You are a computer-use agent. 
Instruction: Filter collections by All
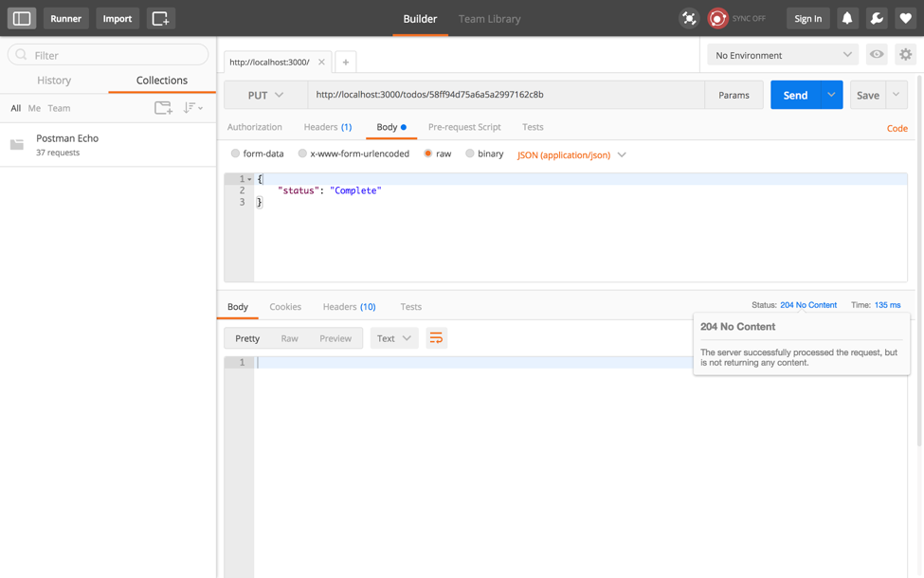point(16,108)
